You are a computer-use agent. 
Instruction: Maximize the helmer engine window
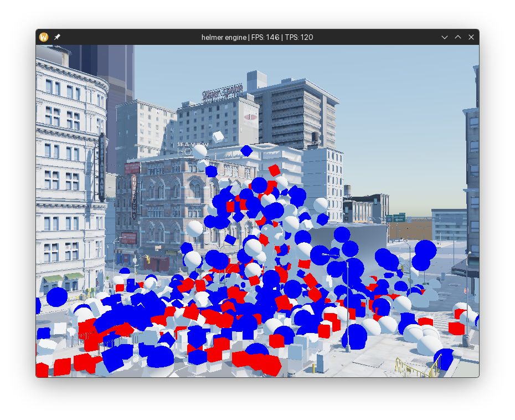(458, 37)
